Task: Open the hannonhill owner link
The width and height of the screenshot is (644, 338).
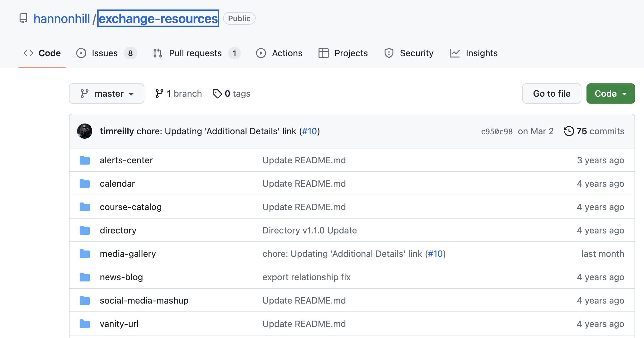Action: [x=62, y=19]
